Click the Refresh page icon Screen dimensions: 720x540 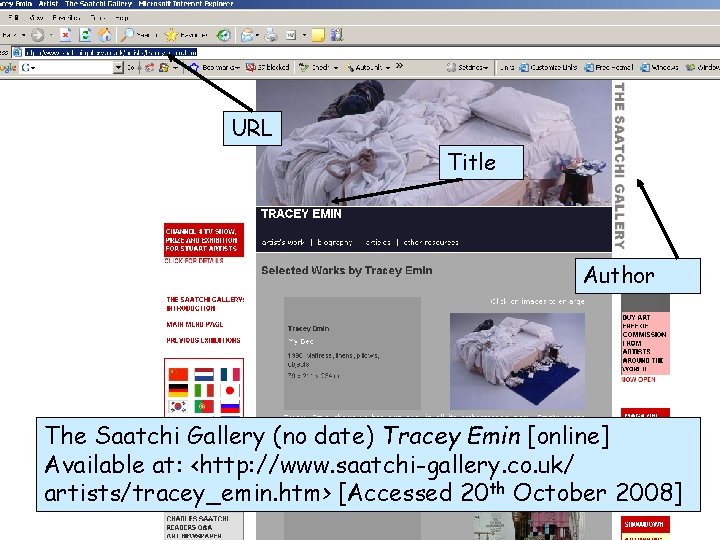click(85, 35)
